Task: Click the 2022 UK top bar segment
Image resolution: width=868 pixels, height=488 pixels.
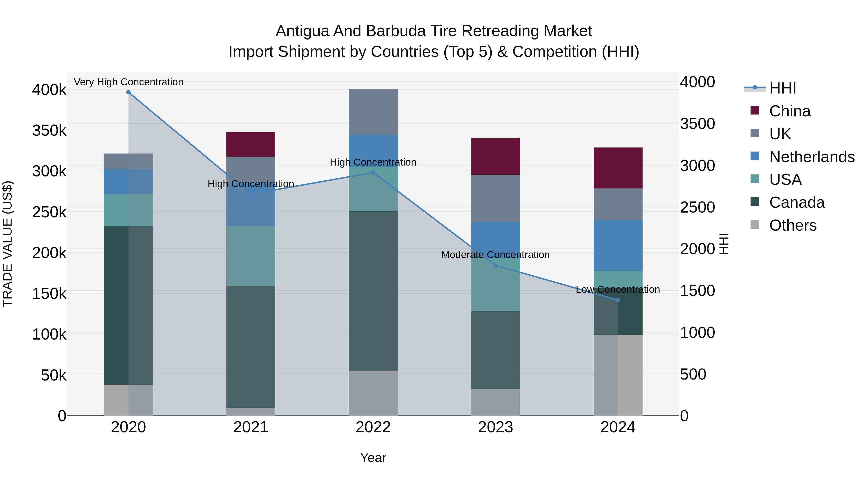Action: click(373, 112)
